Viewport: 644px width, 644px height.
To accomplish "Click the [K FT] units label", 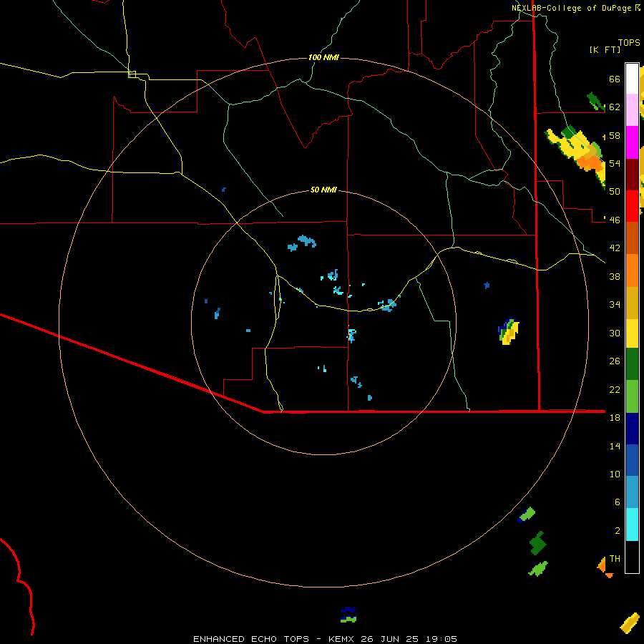I will 605,50.
